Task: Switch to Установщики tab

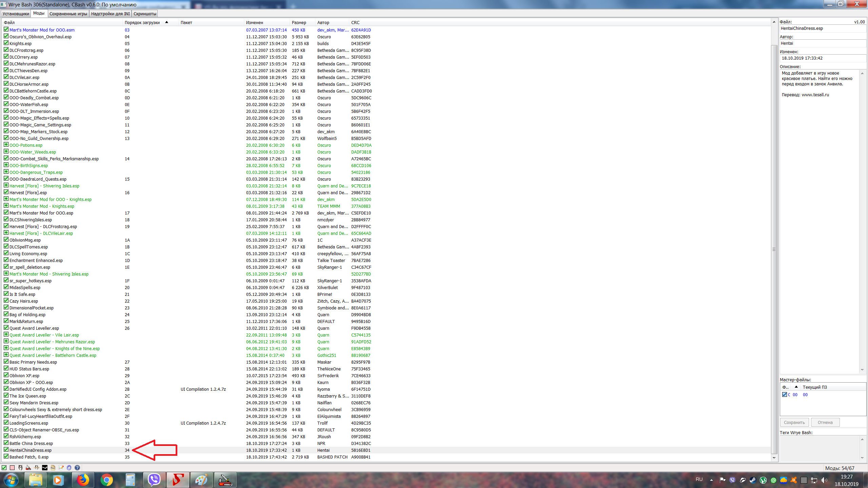Action: pos(16,14)
